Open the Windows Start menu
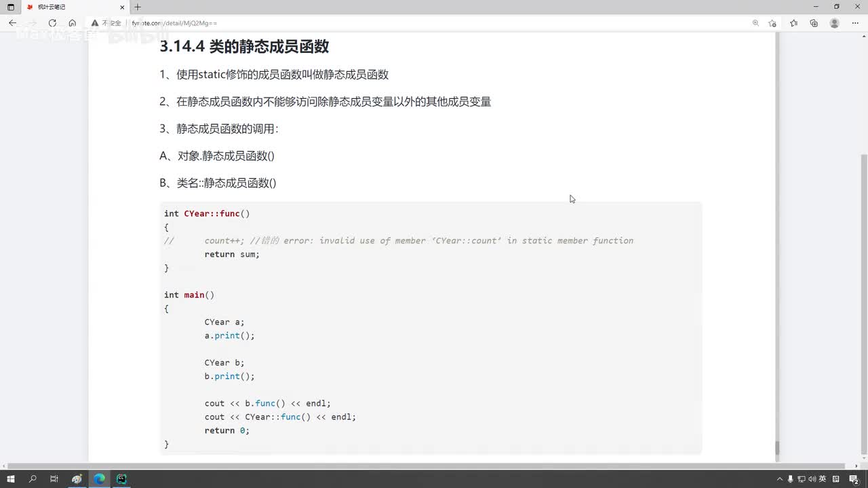The height and width of the screenshot is (488, 868). (11, 479)
